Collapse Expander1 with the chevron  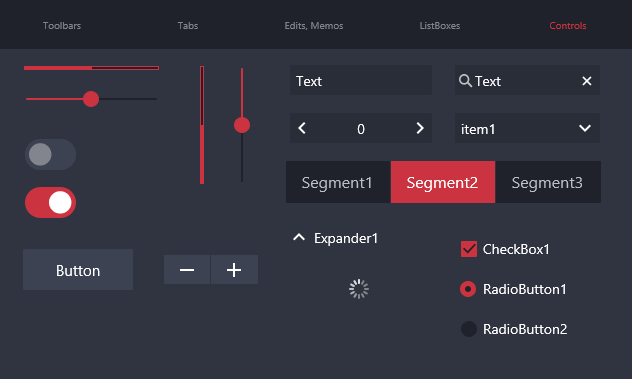(x=299, y=237)
